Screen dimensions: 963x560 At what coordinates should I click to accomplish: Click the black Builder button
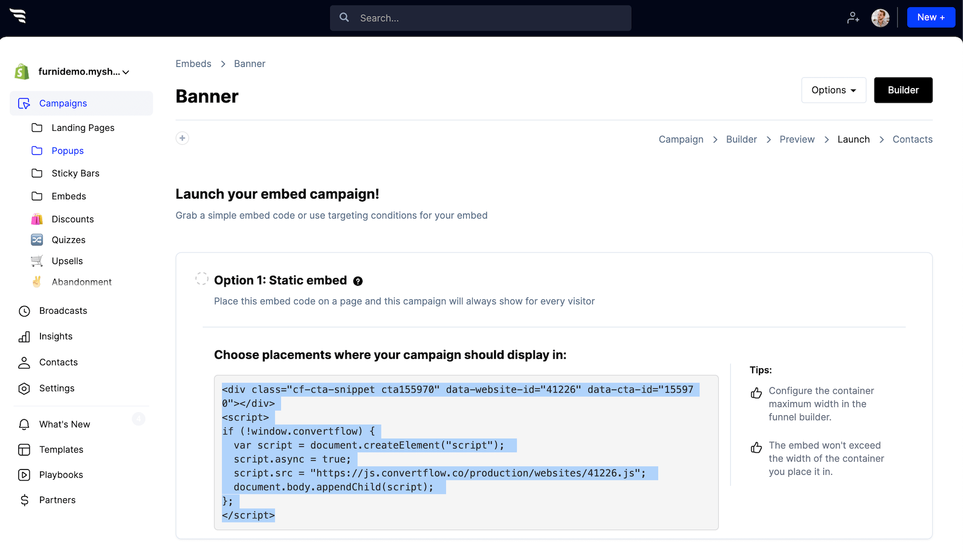(903, 90)
